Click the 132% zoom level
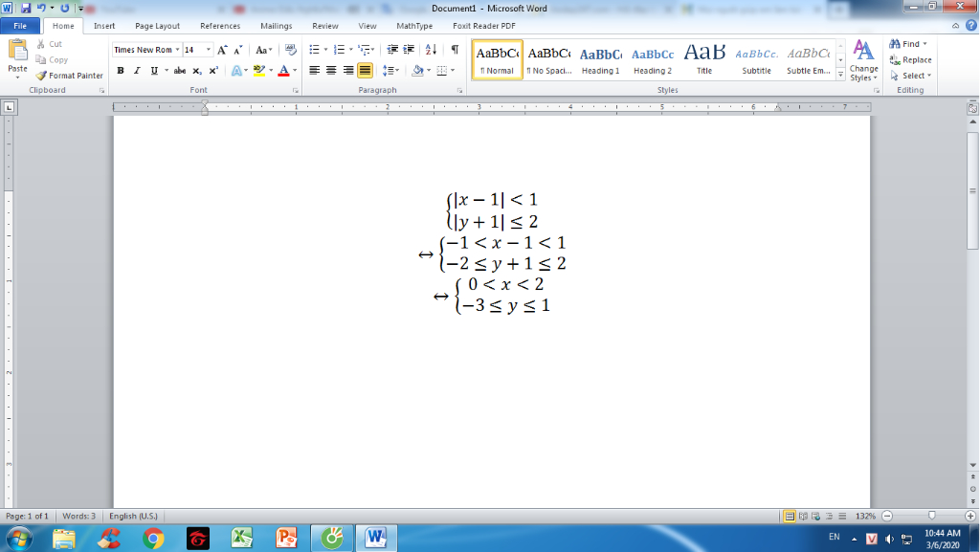This screenshot has height=552, width=980. point(865,517)
